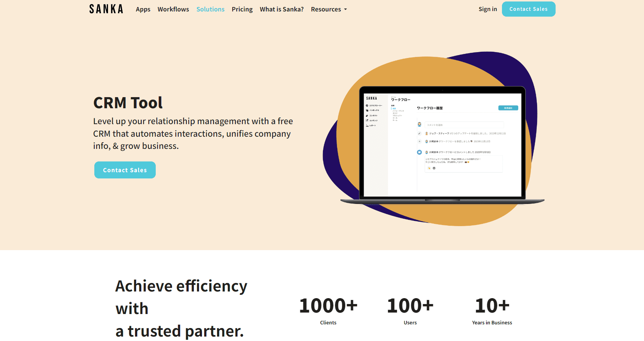This screenshot has width=644, height=341.
Task: Click the CRM Tool heading
Action: pos(128,103)
